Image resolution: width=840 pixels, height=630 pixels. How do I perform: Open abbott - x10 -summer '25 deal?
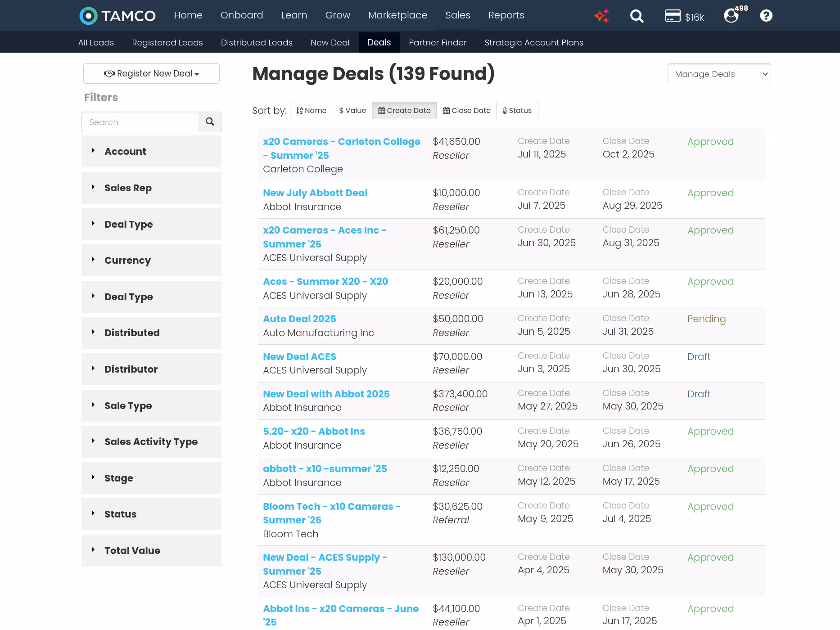tap(325, 469)
